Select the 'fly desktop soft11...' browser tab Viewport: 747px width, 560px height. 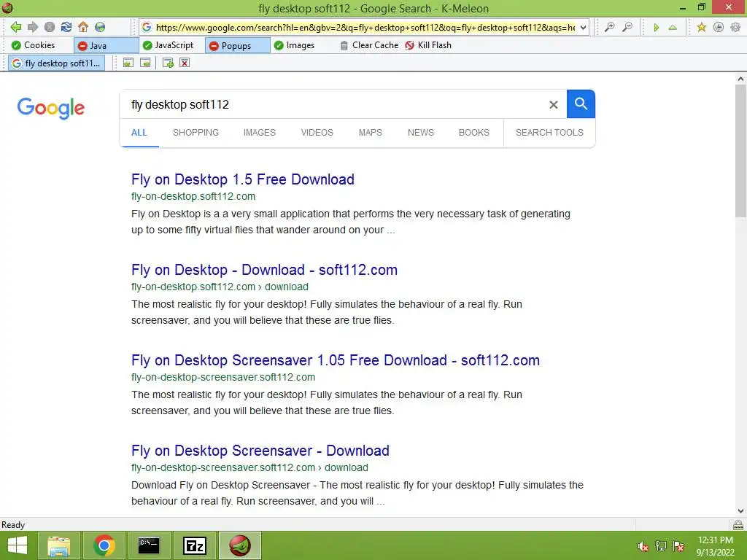57,63
